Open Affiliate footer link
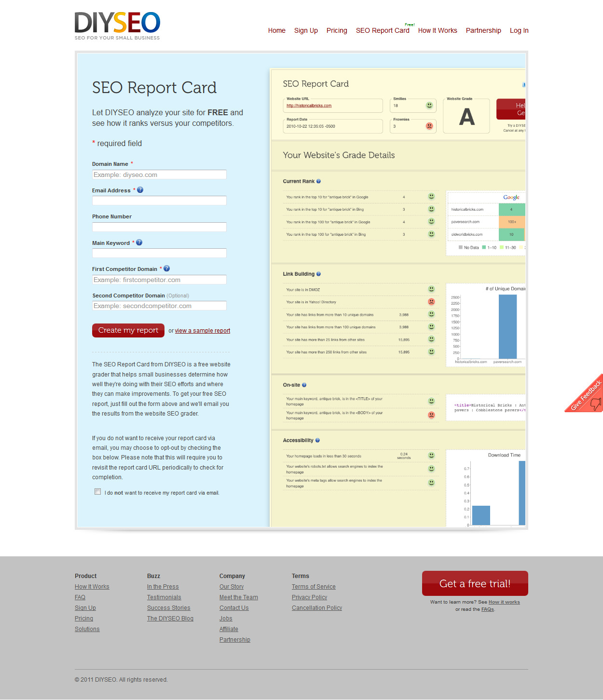Viewport: 603px width, 700px height. [229, 629]
